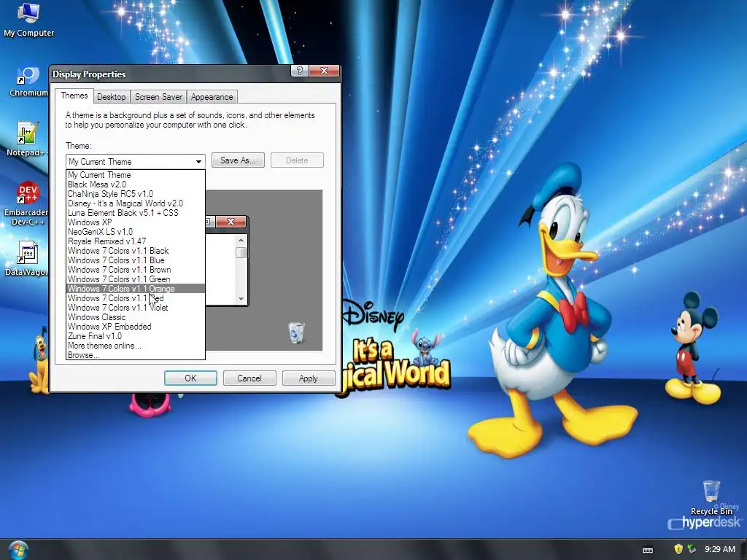Switch to the Themes tab

(x=74, y=96)
